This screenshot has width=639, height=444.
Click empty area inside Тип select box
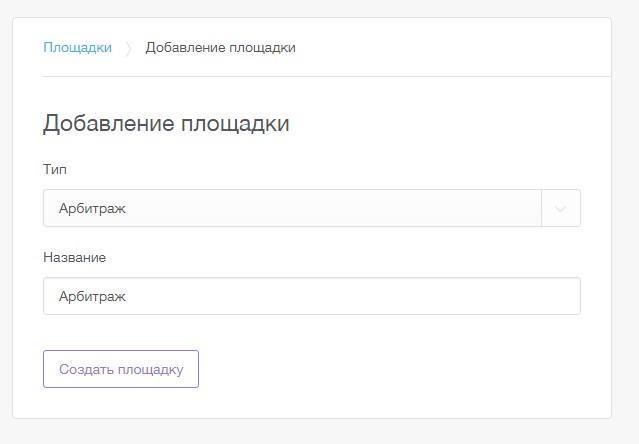point(400,209)
